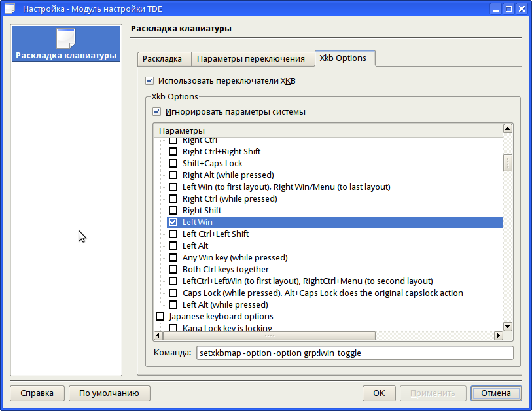This screenshot has height=411, width=532.
Task: Check the Shift+Caps Lock option
Action: [x=173, y=164]
